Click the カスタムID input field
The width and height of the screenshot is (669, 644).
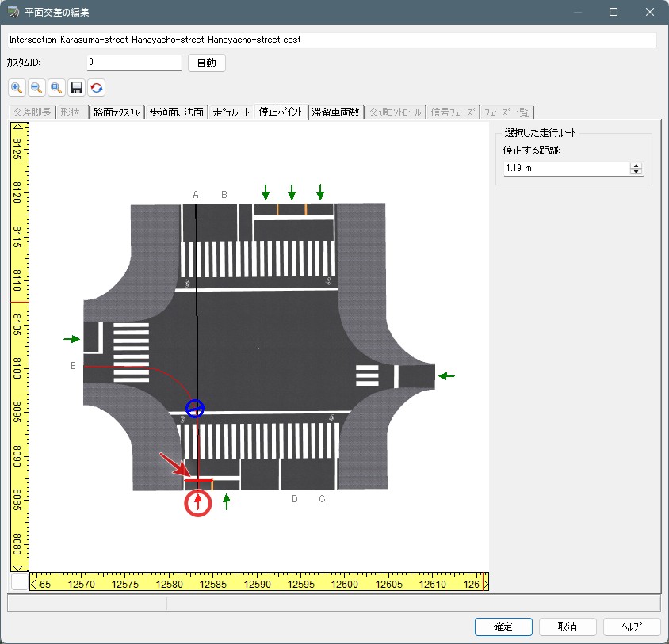point(134,62)
